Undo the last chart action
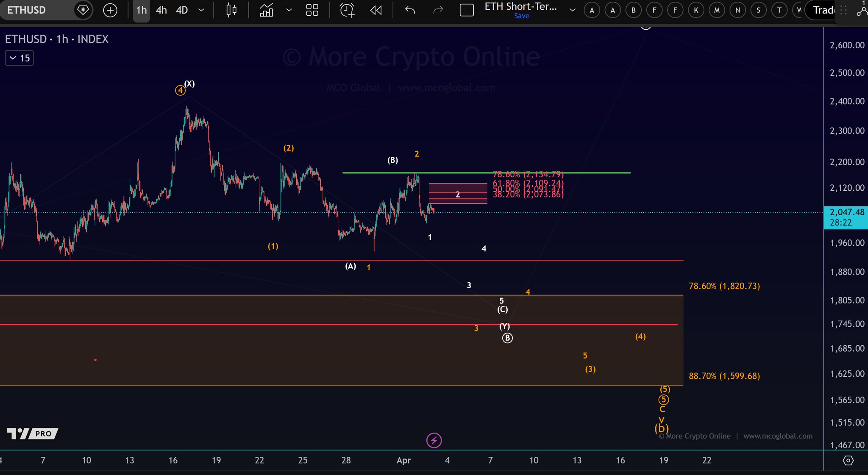Image resolution: width=868 pixels, height=475 pixels. tap(410, 10)
